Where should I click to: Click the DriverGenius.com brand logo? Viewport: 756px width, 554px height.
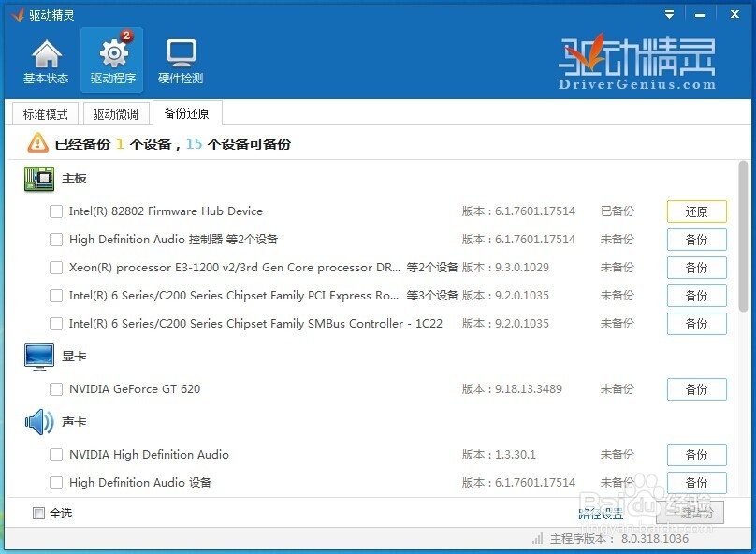coord(637,63)
